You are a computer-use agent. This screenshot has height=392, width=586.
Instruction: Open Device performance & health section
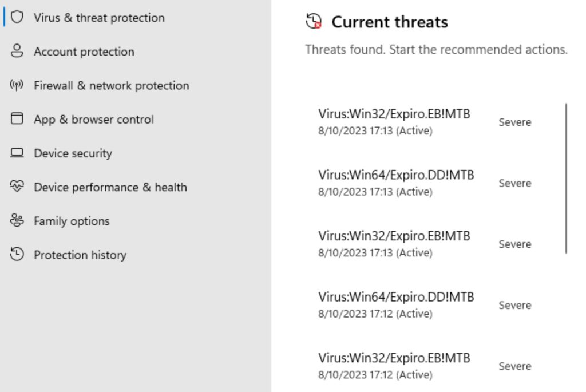coord(110,187)
